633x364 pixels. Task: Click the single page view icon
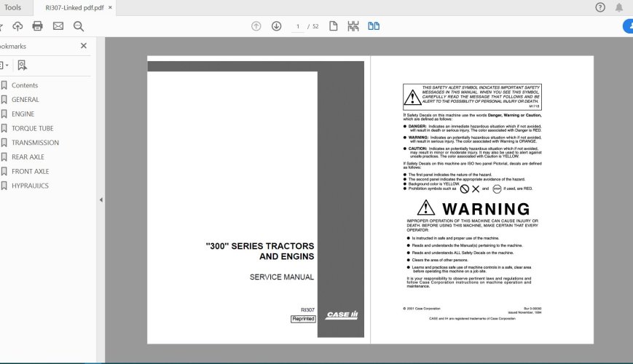coord(334,26)
